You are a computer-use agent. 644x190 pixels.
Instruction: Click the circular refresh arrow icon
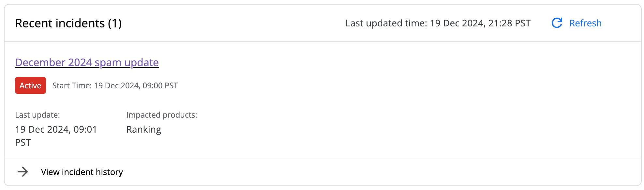[557, 23]
